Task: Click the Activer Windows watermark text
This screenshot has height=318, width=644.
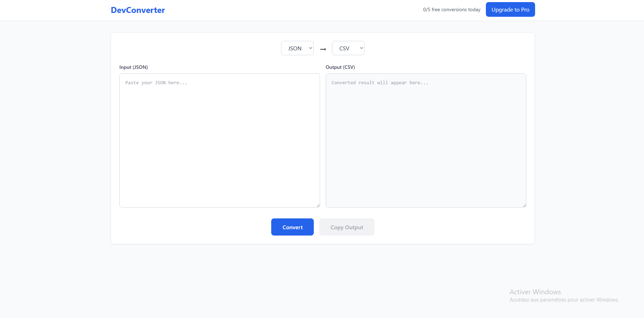Action: tap(535, 291)
